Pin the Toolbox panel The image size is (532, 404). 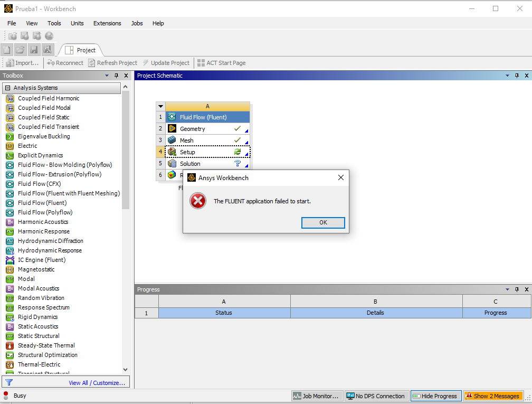coord(116,76)
